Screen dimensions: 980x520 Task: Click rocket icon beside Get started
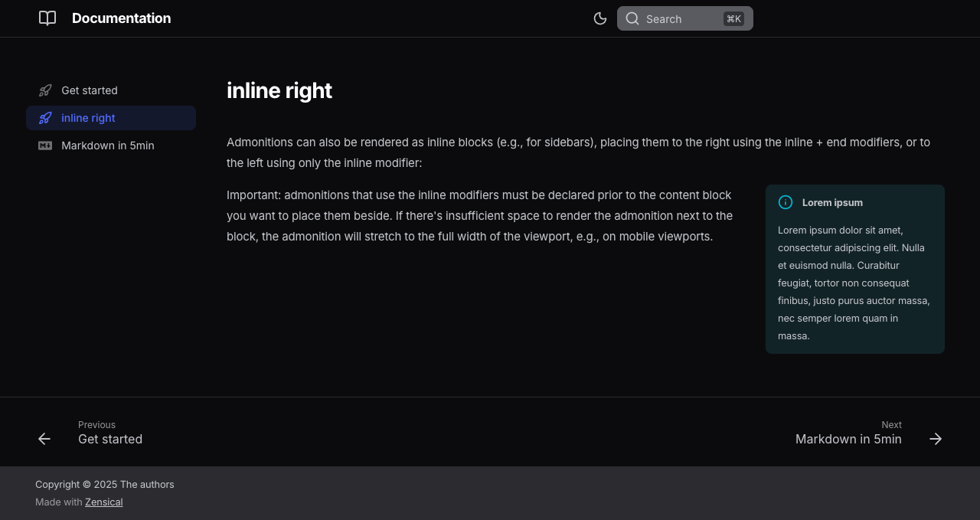click(45, 90)
